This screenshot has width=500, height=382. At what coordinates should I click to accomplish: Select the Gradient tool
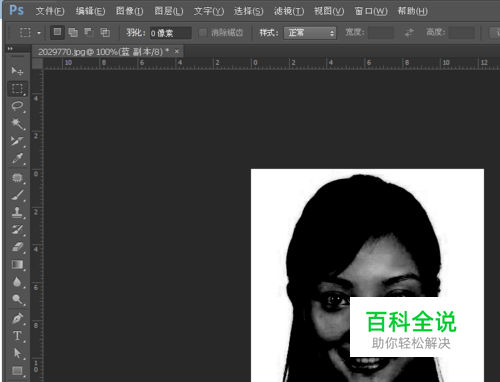17,265
